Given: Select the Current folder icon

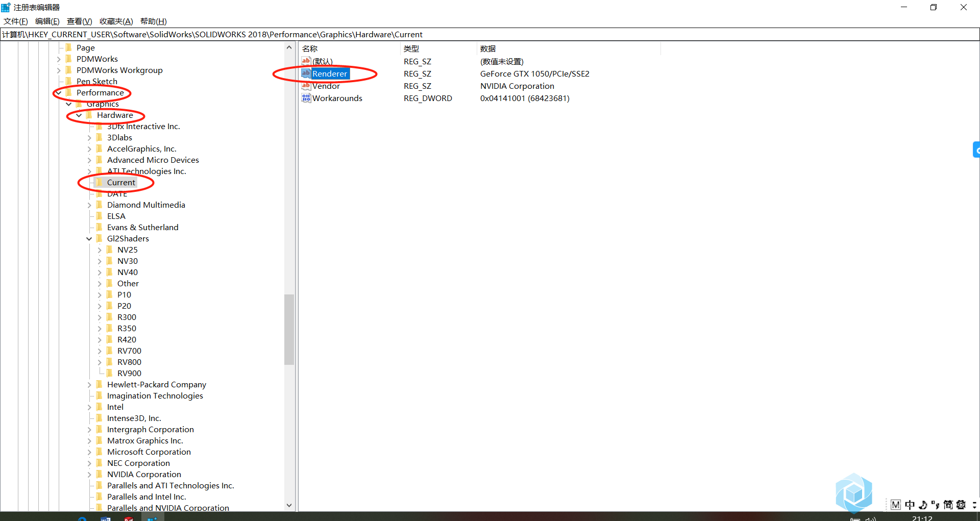Looking at the screenshot, I should 100,182.
